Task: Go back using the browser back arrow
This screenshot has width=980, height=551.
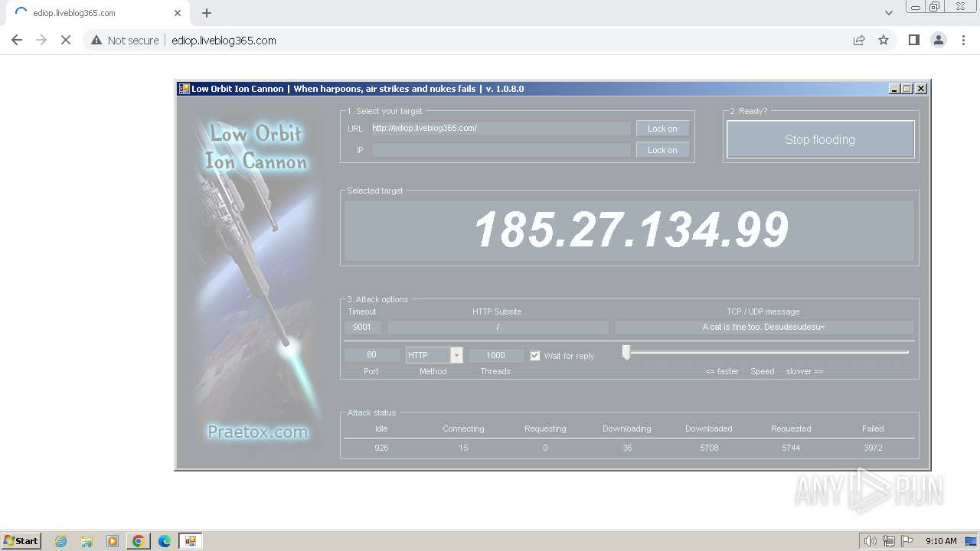Action: click(17, 41)
